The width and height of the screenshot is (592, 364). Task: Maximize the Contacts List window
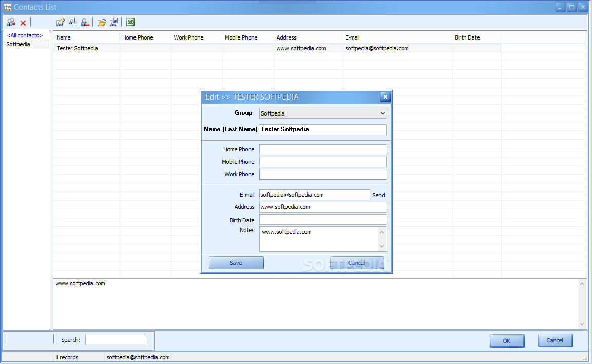[x=571, y=7]
